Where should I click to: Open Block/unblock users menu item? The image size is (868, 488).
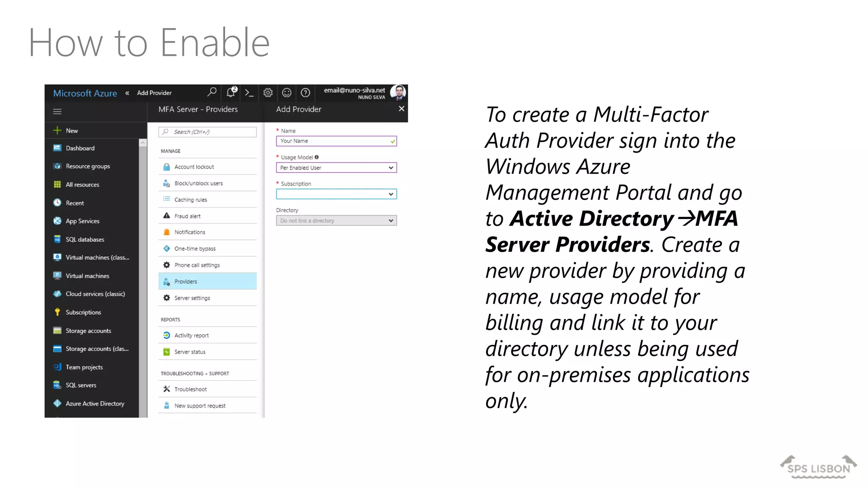208,183
